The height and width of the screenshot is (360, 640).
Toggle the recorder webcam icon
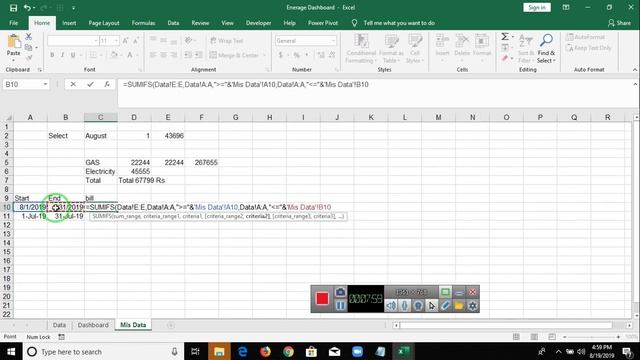(418, 305)
